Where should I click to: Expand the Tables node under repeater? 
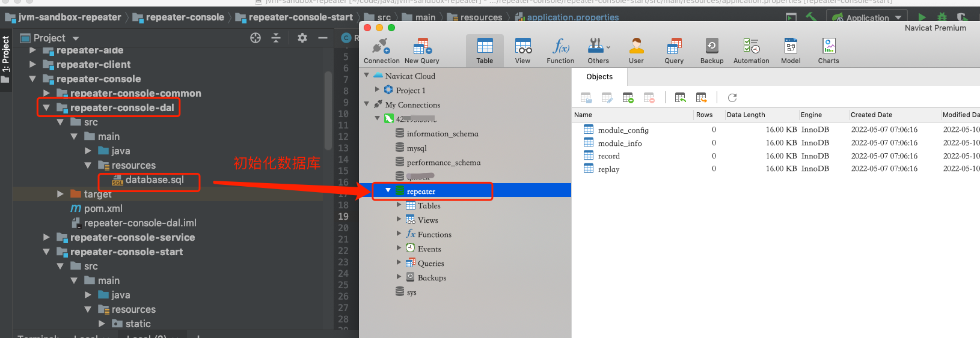[x=399, y=205]
